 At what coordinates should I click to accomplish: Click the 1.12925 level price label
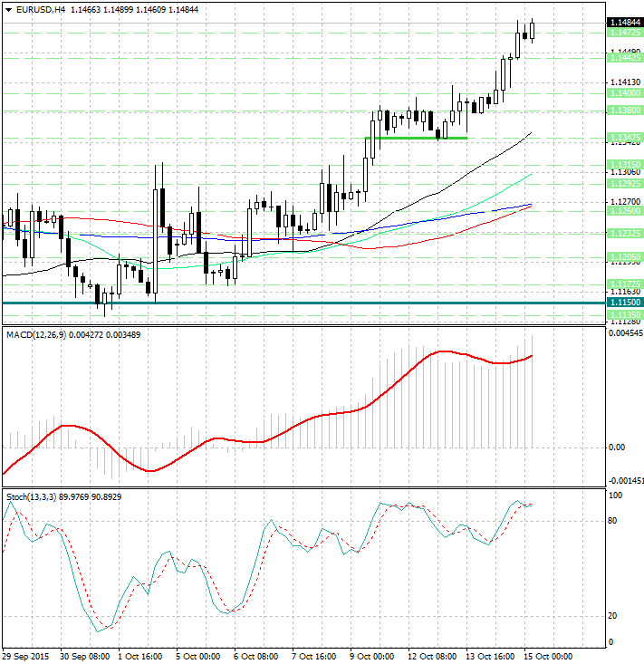(x=625, y=184)
